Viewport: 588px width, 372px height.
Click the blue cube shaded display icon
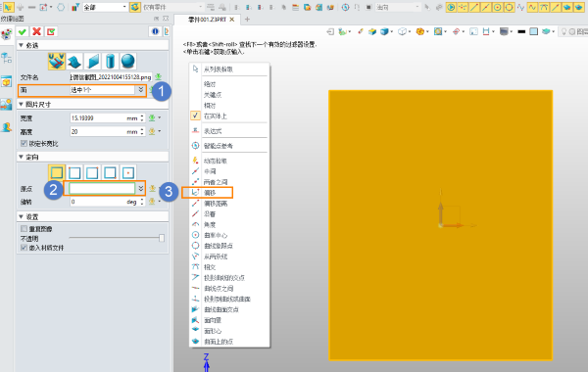pyautogui.click(x=384, y=32)
